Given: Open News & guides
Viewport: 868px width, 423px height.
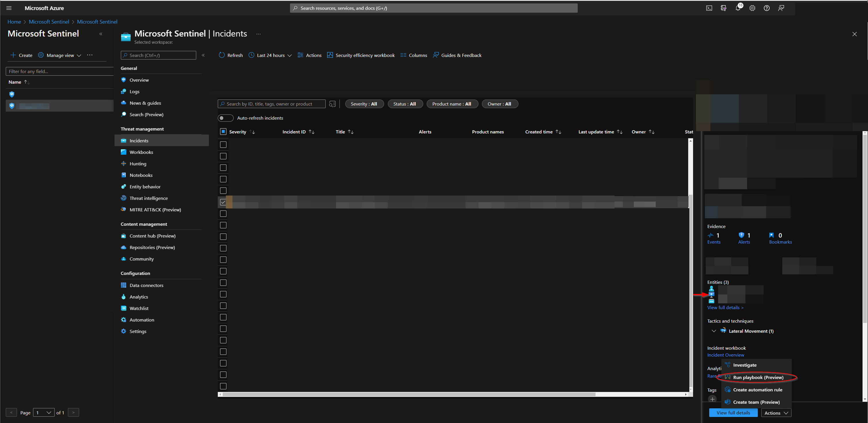Looking at the screenshot, I should pos(145,103).
